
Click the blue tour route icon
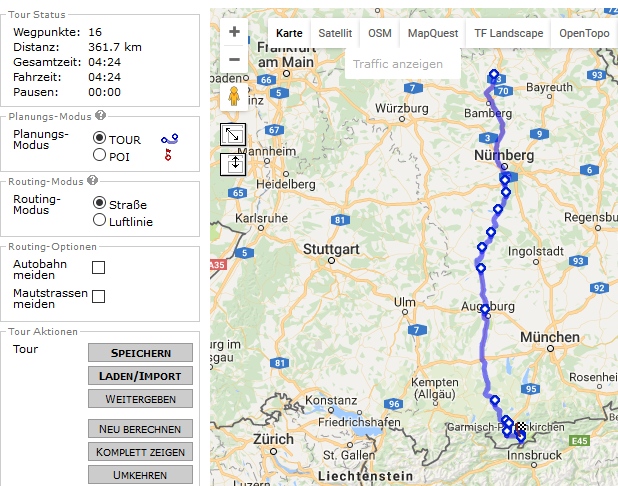[x=170, y=139]
